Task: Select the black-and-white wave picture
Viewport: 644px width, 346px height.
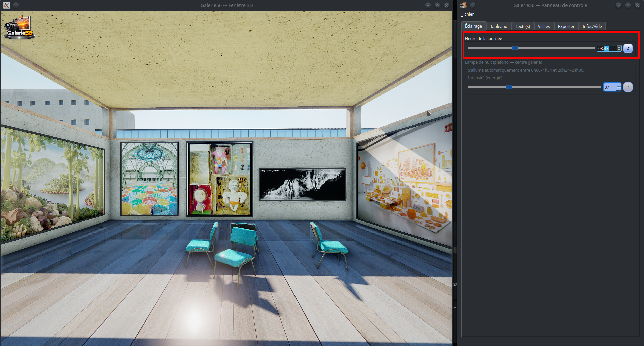Action: click(x=303, y=184)
